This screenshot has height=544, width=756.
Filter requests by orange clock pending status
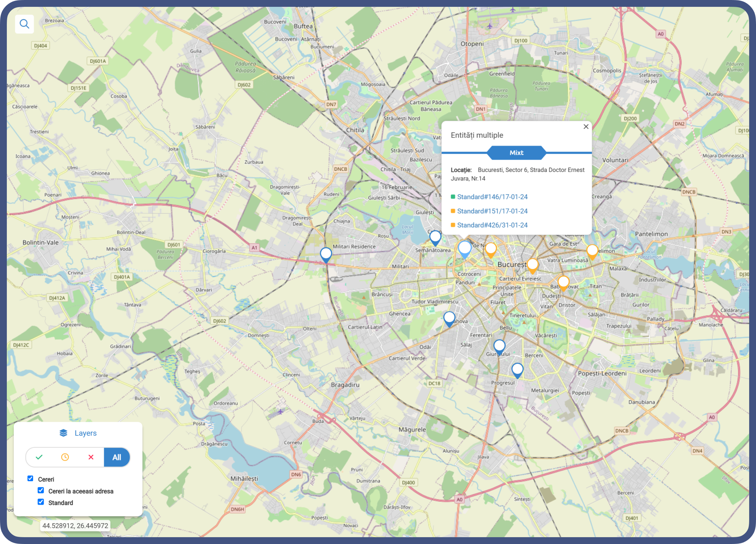(65, 457)
